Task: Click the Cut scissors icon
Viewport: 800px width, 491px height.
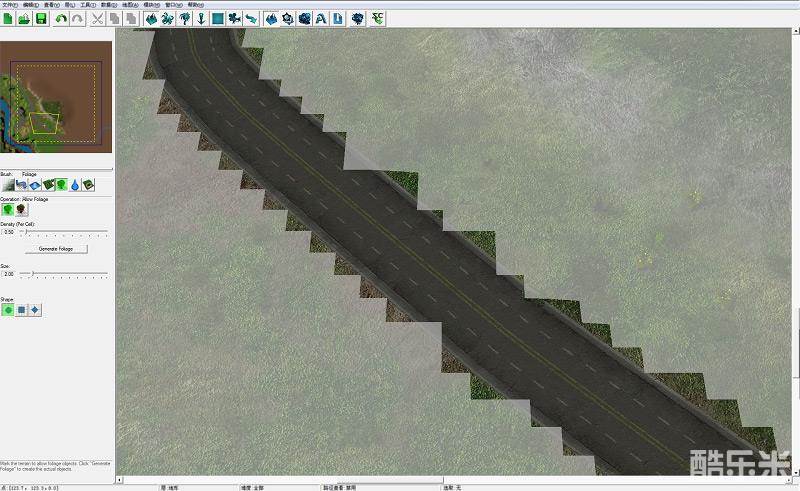Action: pos(97,19)
